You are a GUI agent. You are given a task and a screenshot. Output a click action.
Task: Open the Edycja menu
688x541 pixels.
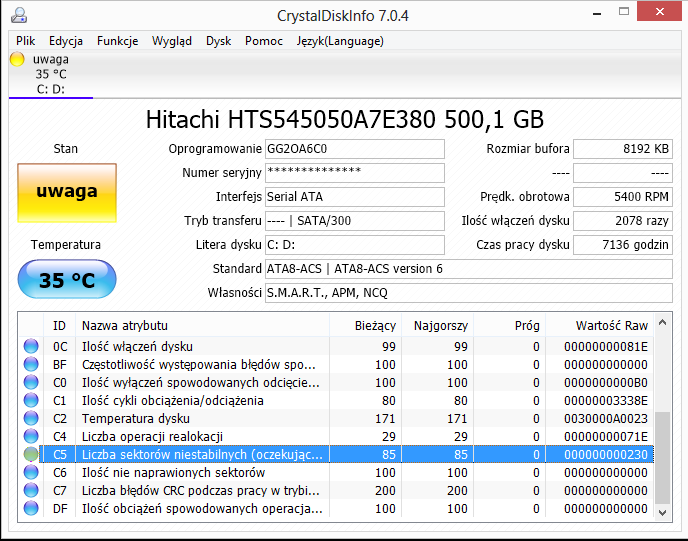[66, 41]
